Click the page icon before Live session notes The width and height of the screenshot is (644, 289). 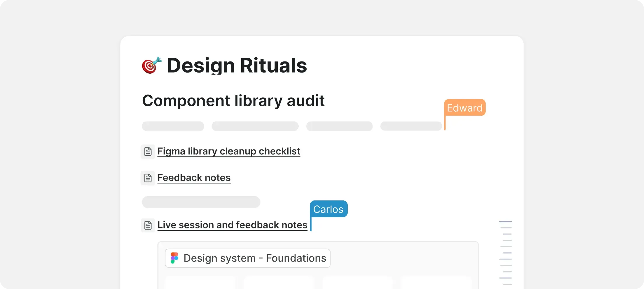(148, 225)
